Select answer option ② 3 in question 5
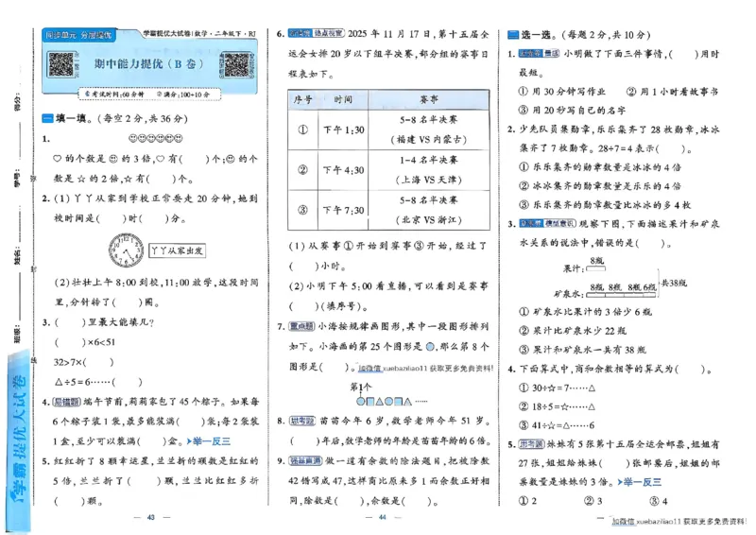Image resolution: width=756 pixels, height=535 pixels. coord(593,501)
